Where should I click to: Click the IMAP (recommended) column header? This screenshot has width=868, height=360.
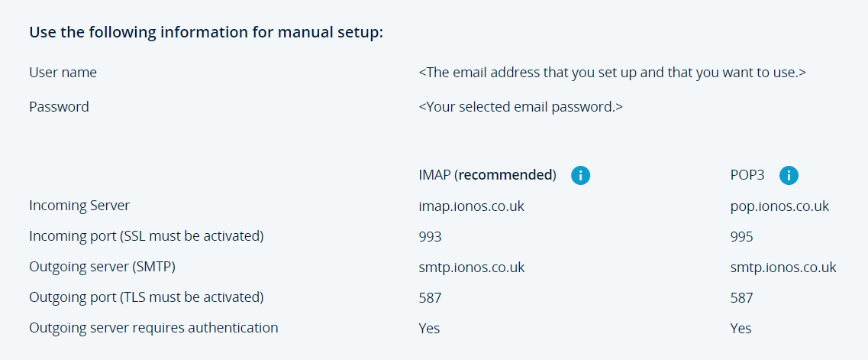487,175
